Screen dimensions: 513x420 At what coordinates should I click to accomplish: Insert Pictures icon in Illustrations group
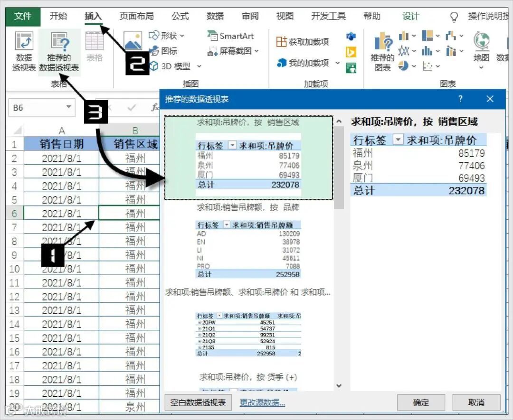click(x=133, y=41)
